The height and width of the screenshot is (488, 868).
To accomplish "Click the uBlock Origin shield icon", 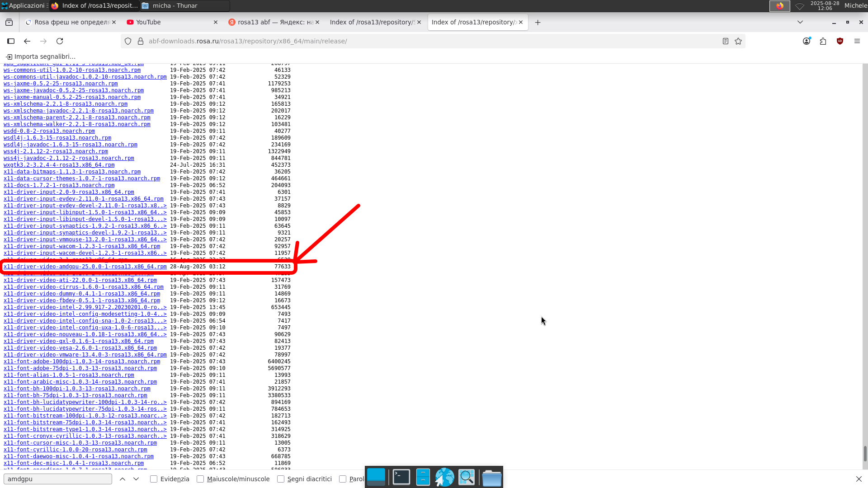I will [840, 41].
